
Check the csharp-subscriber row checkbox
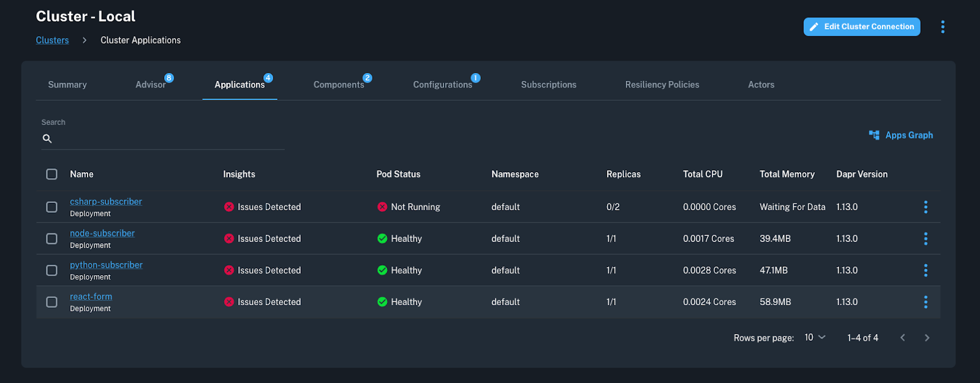tap(52, 207)
